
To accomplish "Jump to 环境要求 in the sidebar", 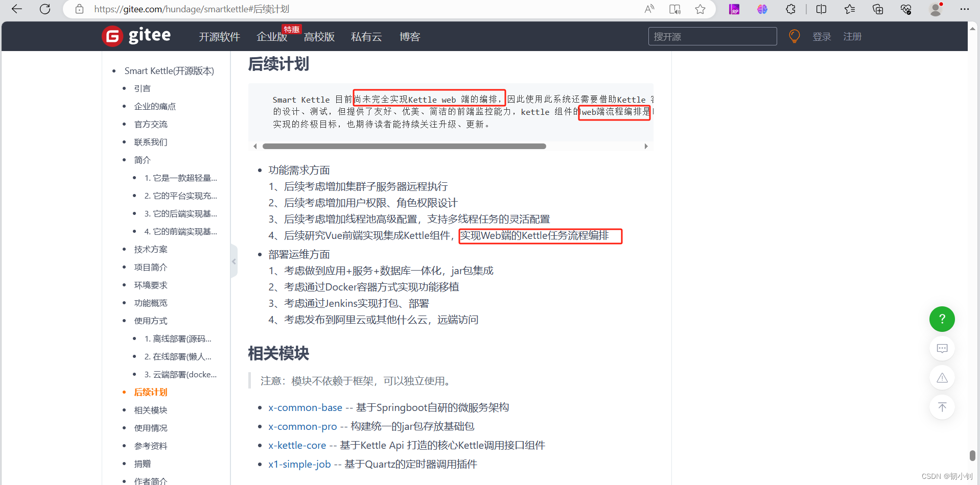I will tap(151, 285).
